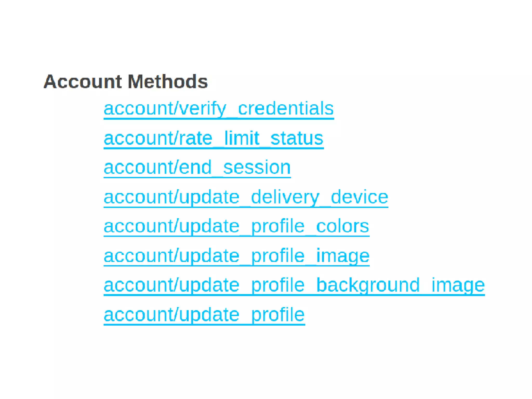Visit the verify credentials method page
The height and width of the screenshot is (399, 532).
pos(219,109)
